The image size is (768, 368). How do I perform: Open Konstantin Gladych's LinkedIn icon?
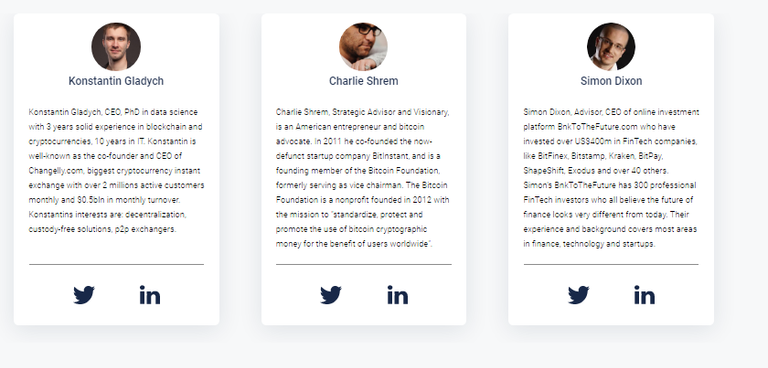[x=150, y=294]
